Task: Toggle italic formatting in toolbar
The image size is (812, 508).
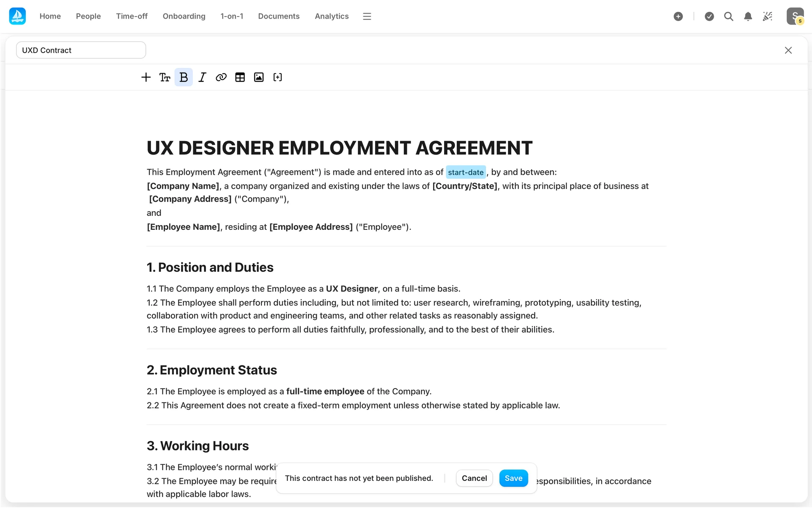Action: (202, 77)
